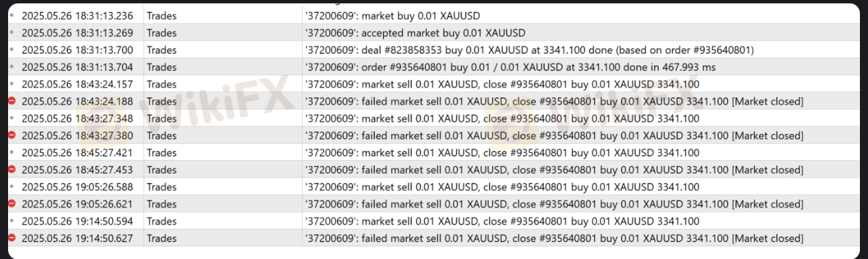Click the timestamp 2025.05.26 18:43:24.157
The image size is (868, 259).
[77, 85]
